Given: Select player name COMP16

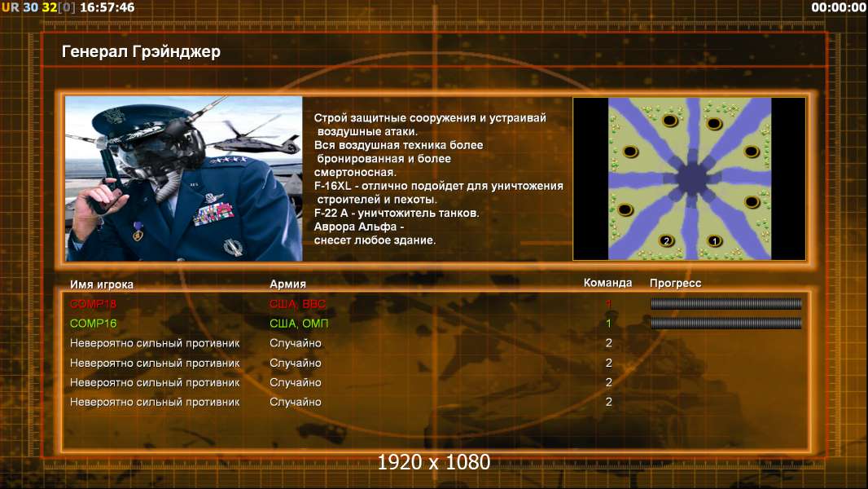Looking at the screenshot, I should [x=93, y=324].
